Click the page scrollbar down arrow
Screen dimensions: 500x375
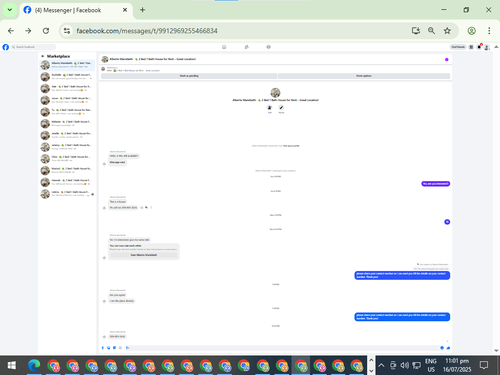coord(496,351)
